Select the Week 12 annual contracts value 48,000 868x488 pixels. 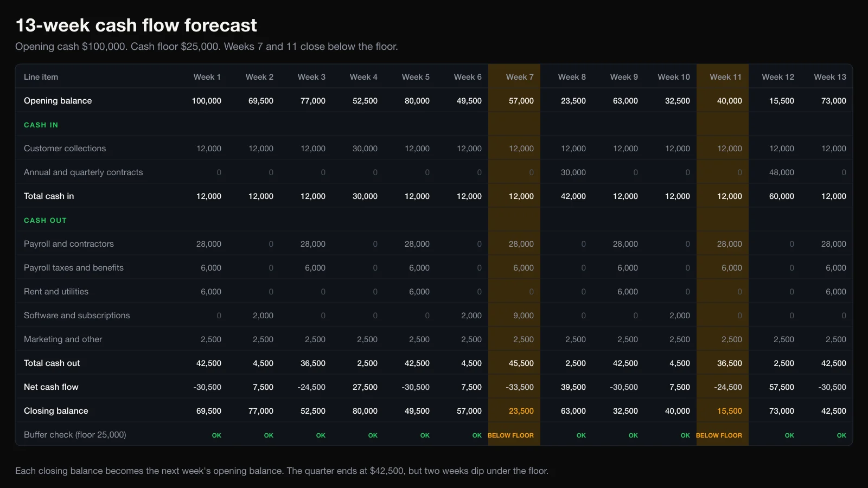coord(782,172)
